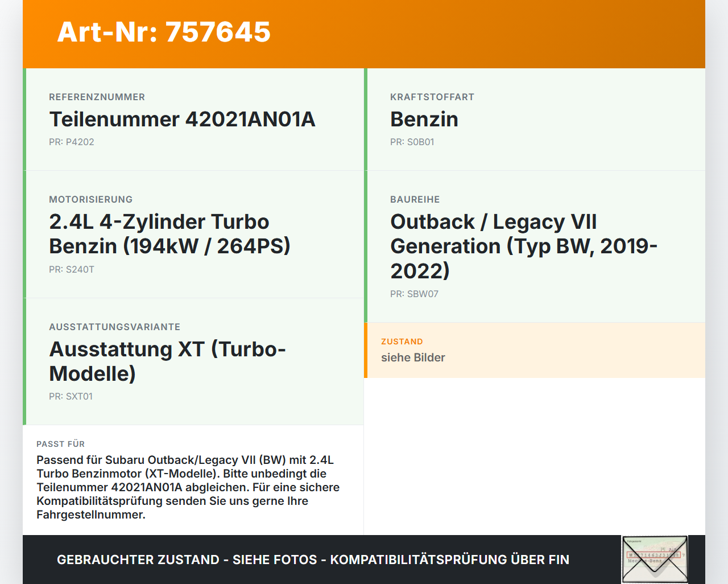Viewport: 728px width, 584px height.
Task: Click the Art-Nr: 757645 header title
Action: [x=164, y=32]
